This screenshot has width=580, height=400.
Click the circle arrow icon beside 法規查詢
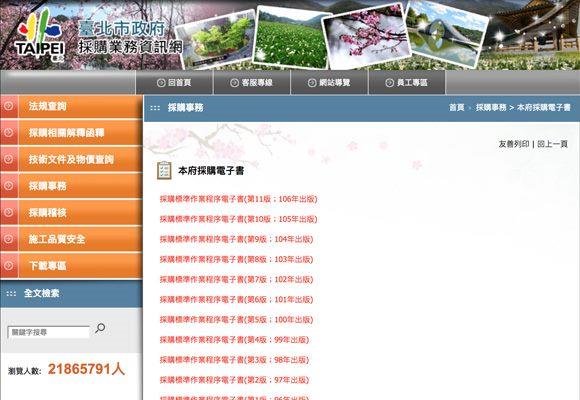pos(8,106)
